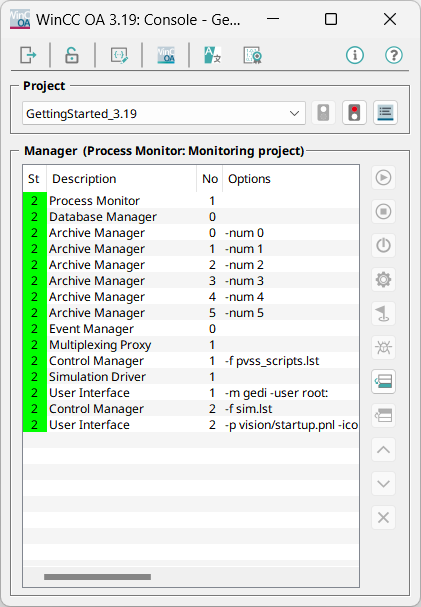Select the Database Manager row
Viewport: 421px width, 607px height.
coord(191,216)
